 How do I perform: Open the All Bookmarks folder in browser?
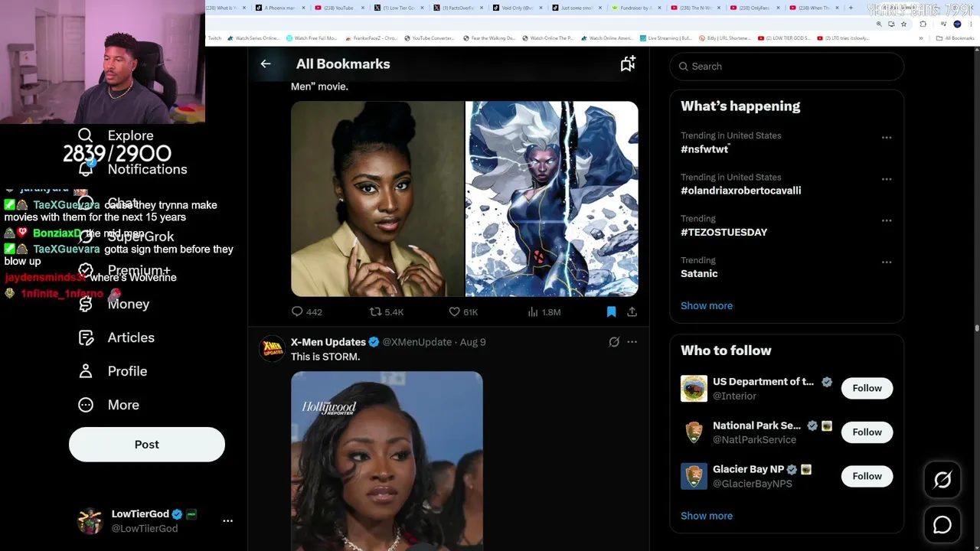(955, 38)
